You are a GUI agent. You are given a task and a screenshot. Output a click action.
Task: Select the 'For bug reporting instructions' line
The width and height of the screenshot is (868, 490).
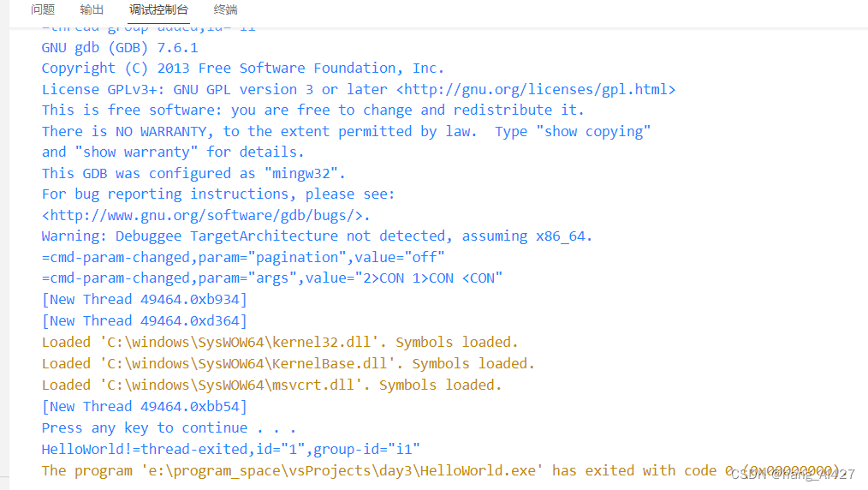(218, 194)
